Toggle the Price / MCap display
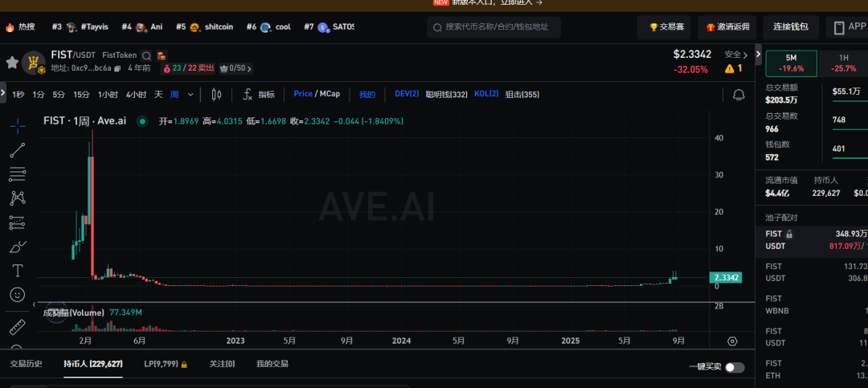This screenshot has height=388, width=868. [317, 94]
